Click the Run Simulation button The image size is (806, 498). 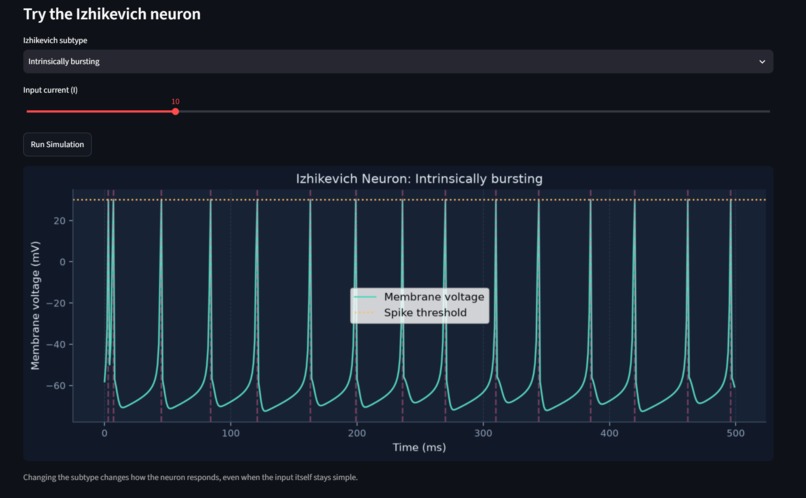tap(57, 144)
